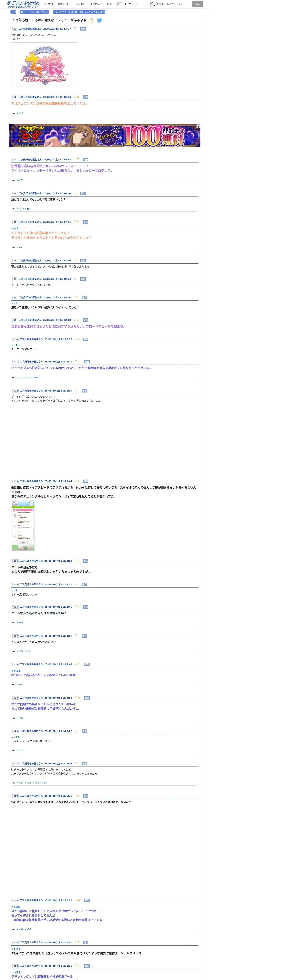Like post 7 with the heart icon
This screenshot has height=980, width=296.
(75, 279)
